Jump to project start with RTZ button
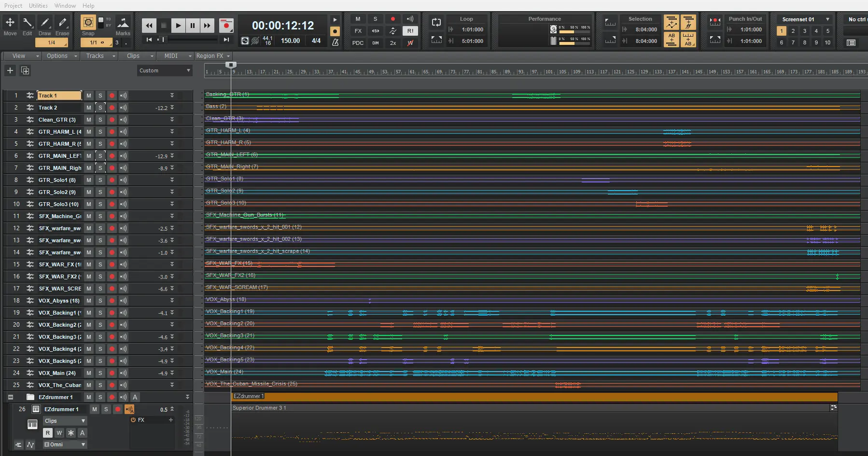868x456 pixels. pyautogui.click(x=149, y=40)
